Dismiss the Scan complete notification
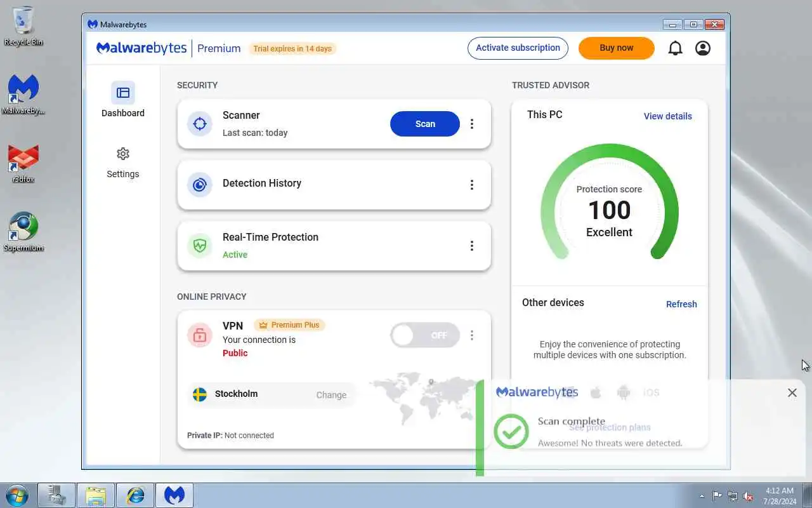Viewport: 812px width, 508px height. point(792,393)
